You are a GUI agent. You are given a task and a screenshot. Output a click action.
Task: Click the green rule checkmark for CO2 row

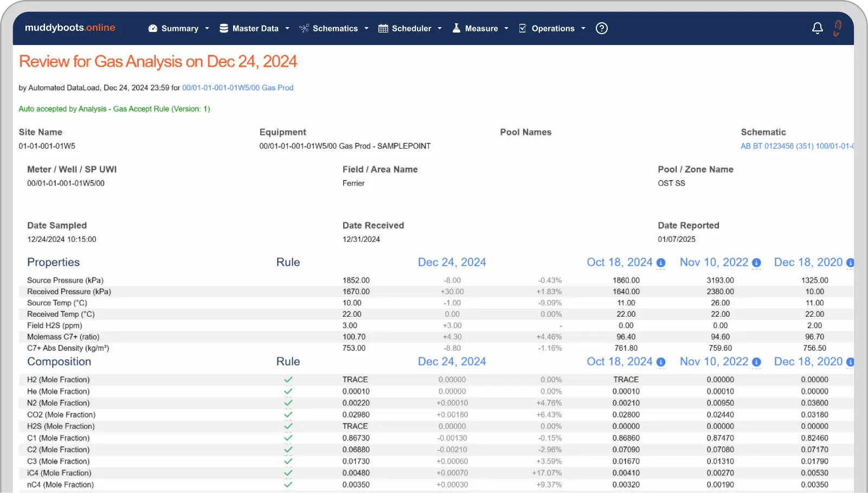coord(288,415)
